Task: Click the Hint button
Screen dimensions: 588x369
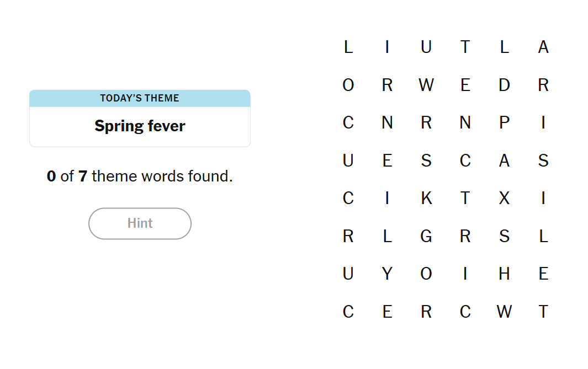Action: coord(140,223)
